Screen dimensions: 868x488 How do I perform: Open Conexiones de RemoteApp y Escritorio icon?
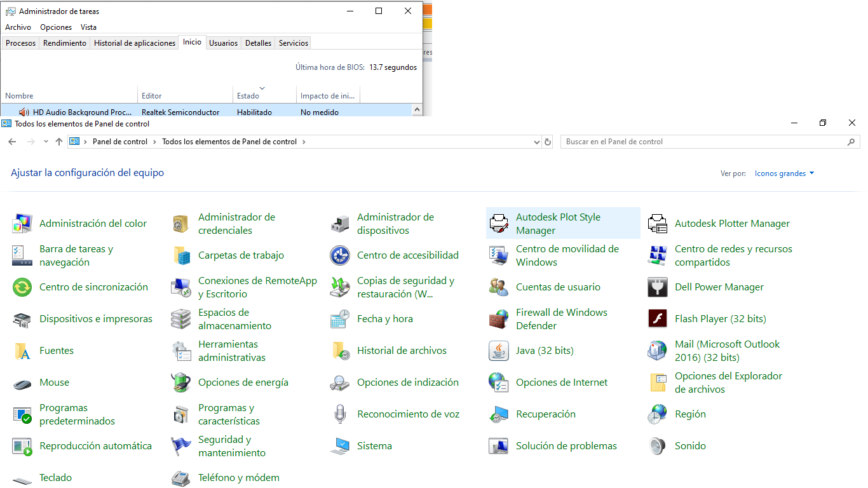[x=181, y=287]
